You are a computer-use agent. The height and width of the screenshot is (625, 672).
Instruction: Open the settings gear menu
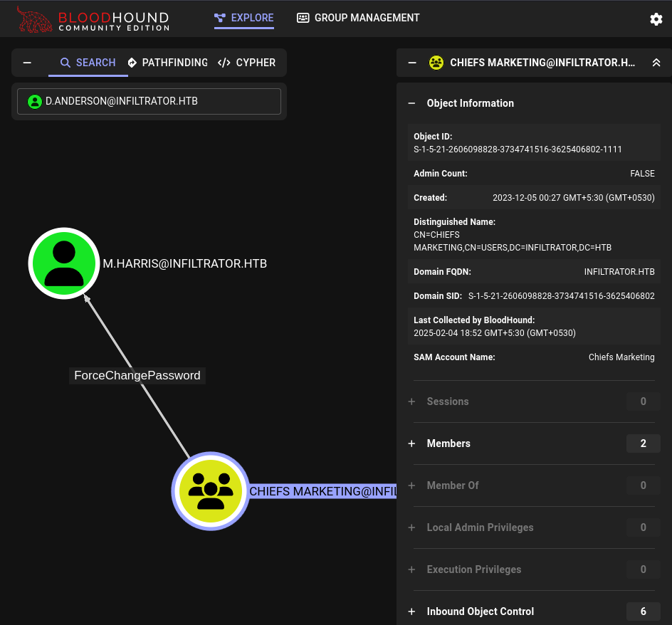click(x=656, y=19)
